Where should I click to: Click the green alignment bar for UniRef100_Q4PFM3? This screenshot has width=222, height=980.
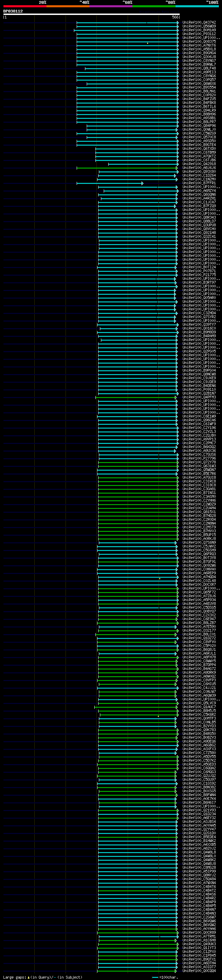pos(136,397)
